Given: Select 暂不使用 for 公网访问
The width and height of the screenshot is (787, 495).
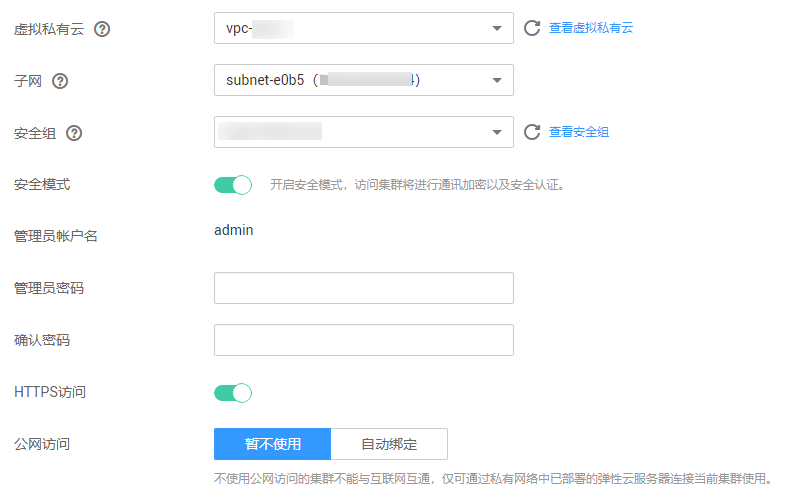Looking at the screenshot, I should coord(273,444).
